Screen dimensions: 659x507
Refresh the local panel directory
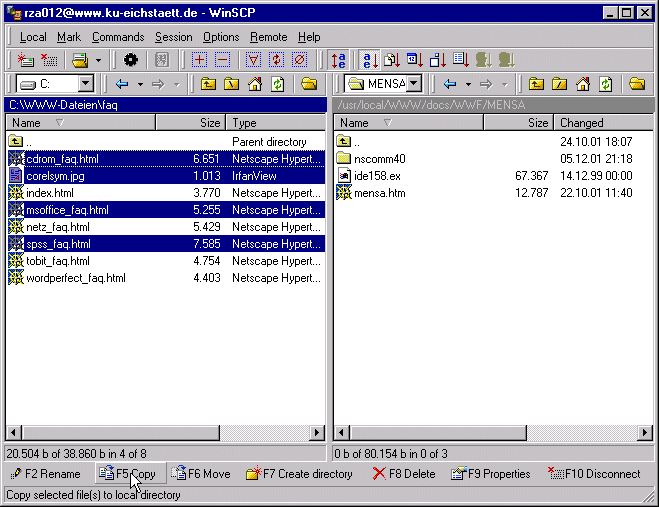click(277, 84)
